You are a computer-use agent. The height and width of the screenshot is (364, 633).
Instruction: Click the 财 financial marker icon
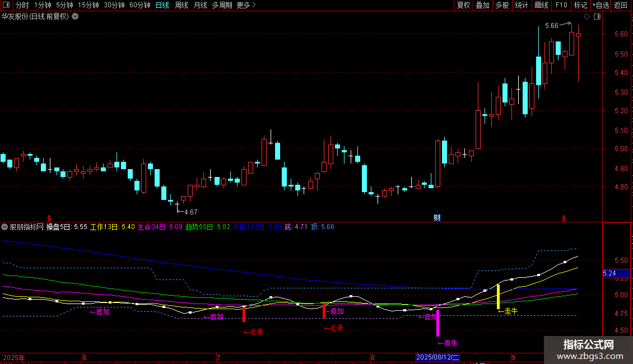(437, 218)
